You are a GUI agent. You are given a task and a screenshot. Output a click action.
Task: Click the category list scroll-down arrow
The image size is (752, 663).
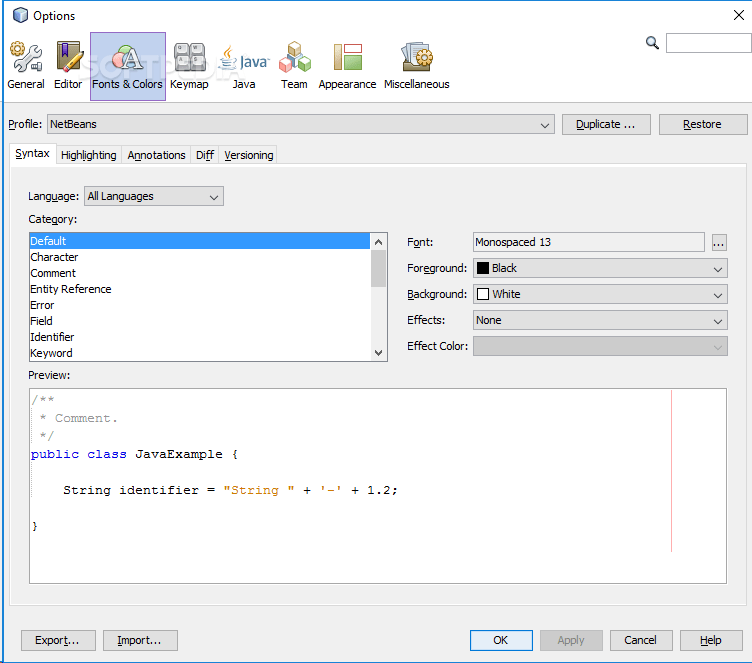(x=378, y=353)
